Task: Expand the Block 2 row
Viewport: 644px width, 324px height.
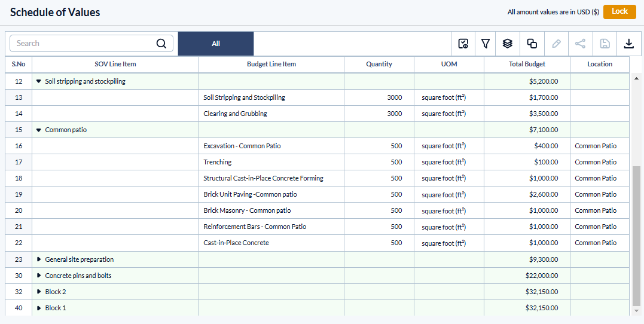Action: [39, 292]
